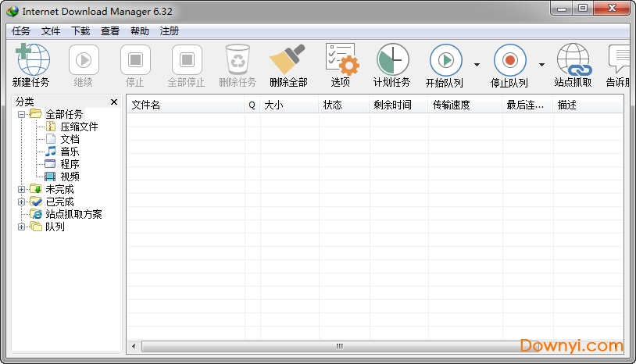Select 压缩文件 category in tree
The height and width of the screenshot is (364, 636).
tap(79, 127)
